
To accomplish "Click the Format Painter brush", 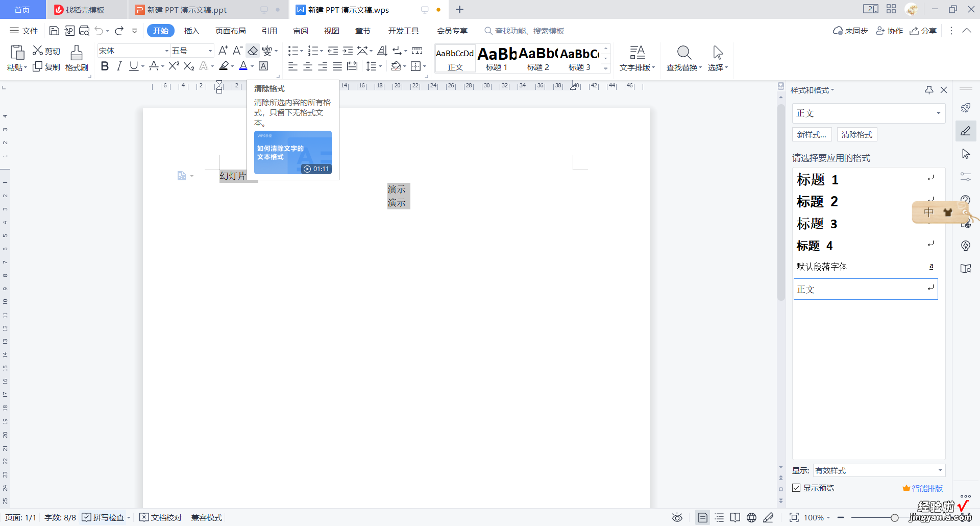I will [77, 58].
